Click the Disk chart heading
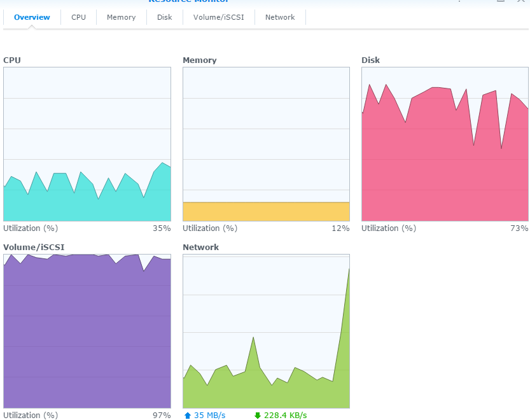Screen dimensions: 530x420 pyautogui.click(x=371, y=60)
